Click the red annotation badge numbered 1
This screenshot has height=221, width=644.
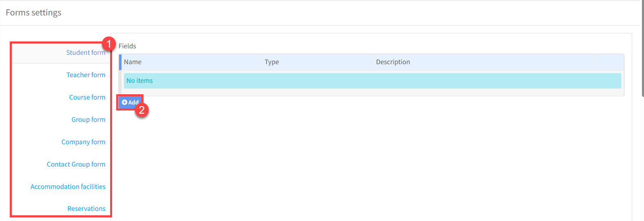tap(108, 43)
